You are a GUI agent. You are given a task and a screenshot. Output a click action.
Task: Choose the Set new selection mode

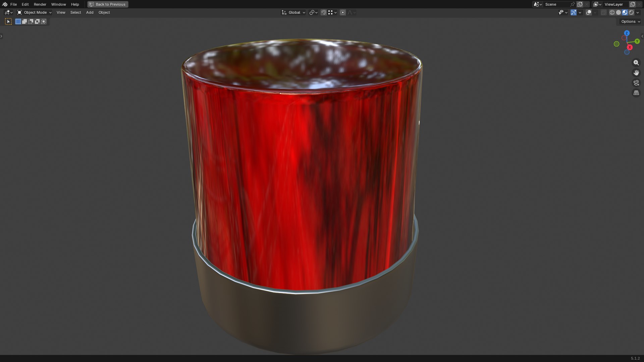(x=18, y=21)
